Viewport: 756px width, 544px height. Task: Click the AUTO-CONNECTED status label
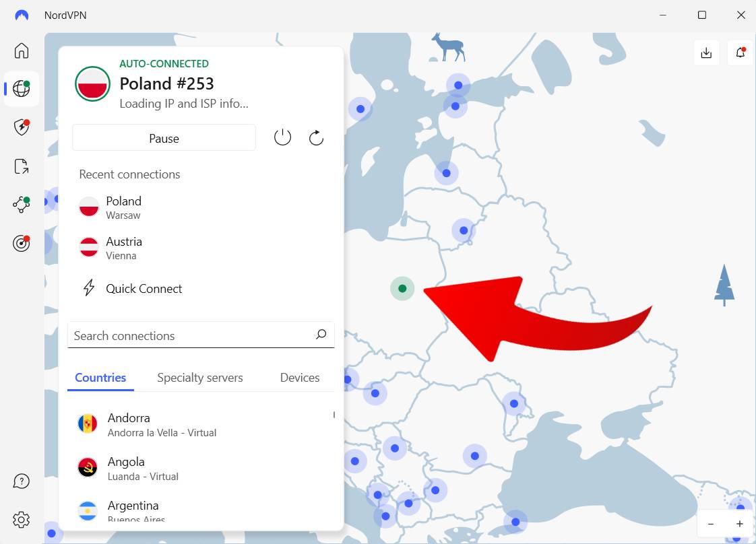click(x=164, y=63)
